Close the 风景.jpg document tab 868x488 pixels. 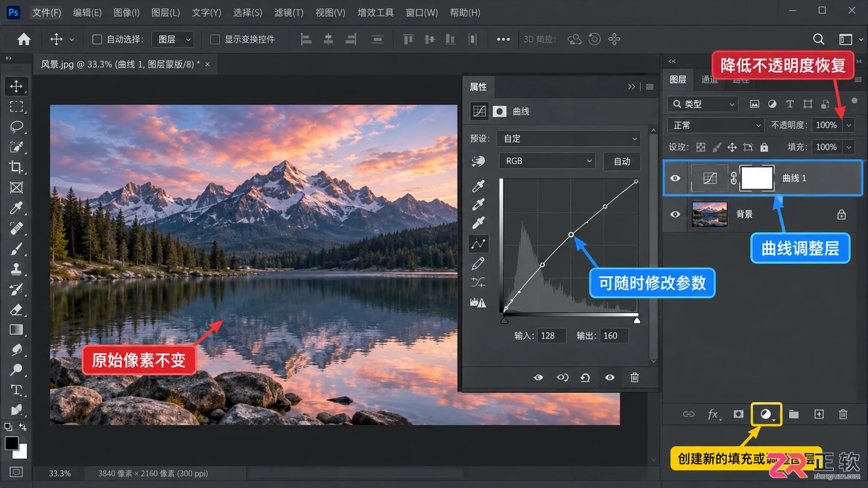[207, 64]
